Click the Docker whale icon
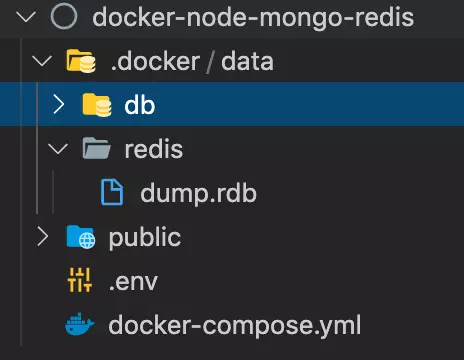The height and width of the screenshot is (360, 464). (80, 324)
